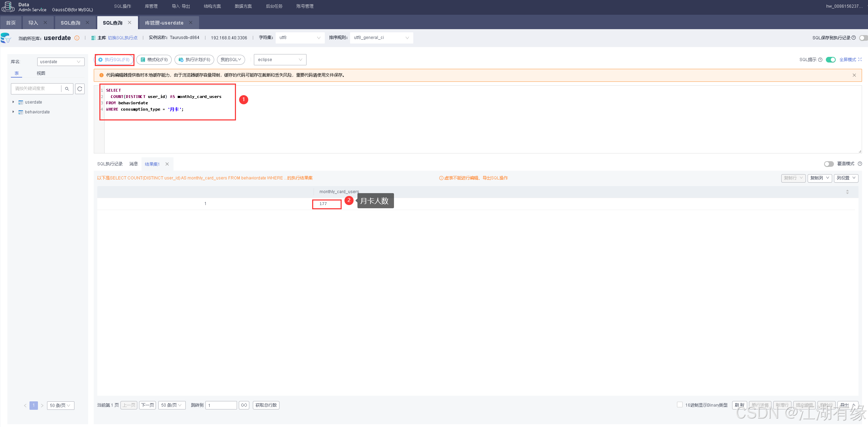Enable the 覆盖模式 toggle
Image resolution: width=868 pixels, height=427 pixels.
point(829,164)
